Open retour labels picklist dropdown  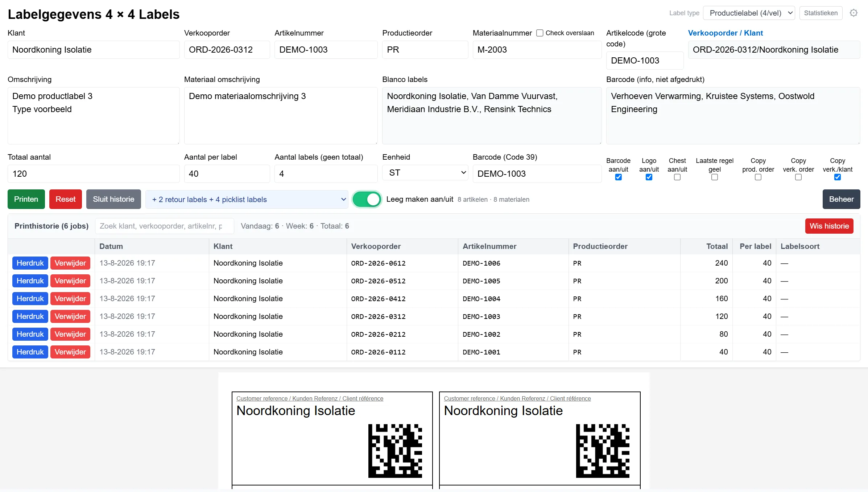tap(247, 199)
